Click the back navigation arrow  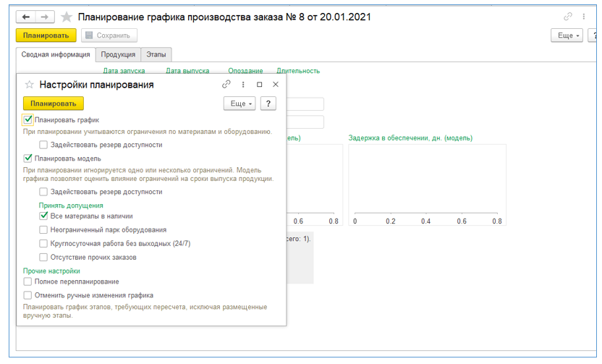[x=26, y=17]
